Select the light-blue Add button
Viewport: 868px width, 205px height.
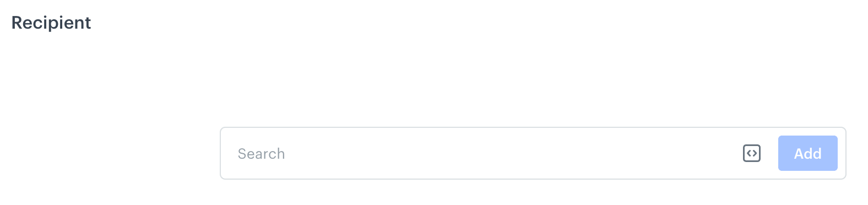pyautogui.click(x=807, y=153)
